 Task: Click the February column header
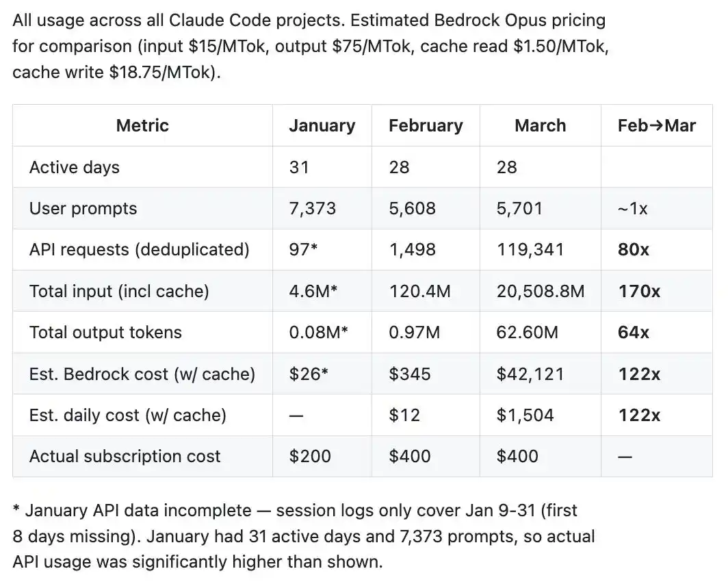coord(426,125)
